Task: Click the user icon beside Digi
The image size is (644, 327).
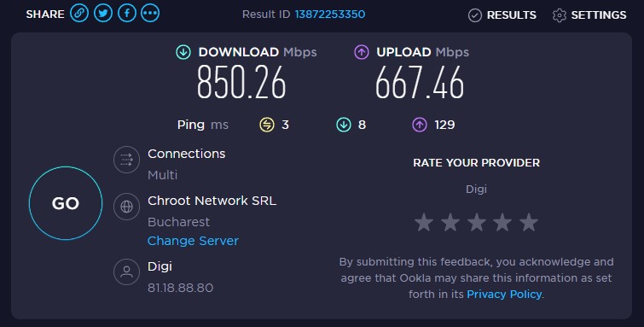Action: pyautogui.click(x=126, y=272)
